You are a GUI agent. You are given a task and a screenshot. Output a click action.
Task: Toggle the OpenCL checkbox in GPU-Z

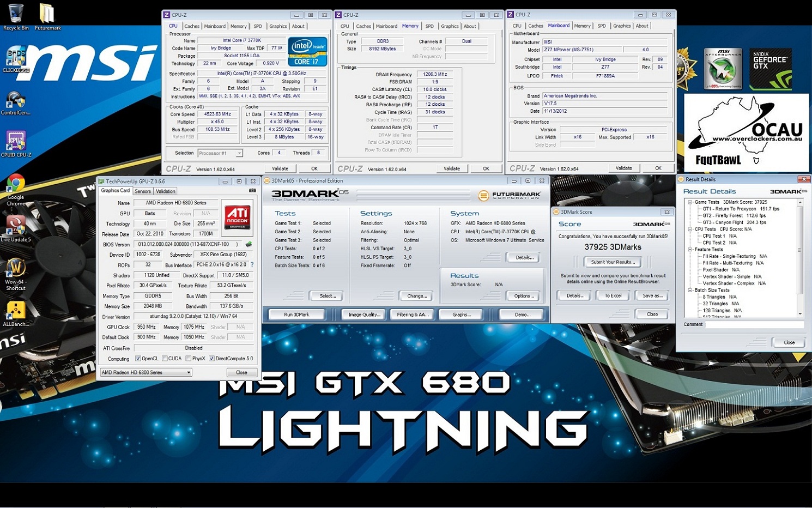pyautogui.click(x=138, y=359)
